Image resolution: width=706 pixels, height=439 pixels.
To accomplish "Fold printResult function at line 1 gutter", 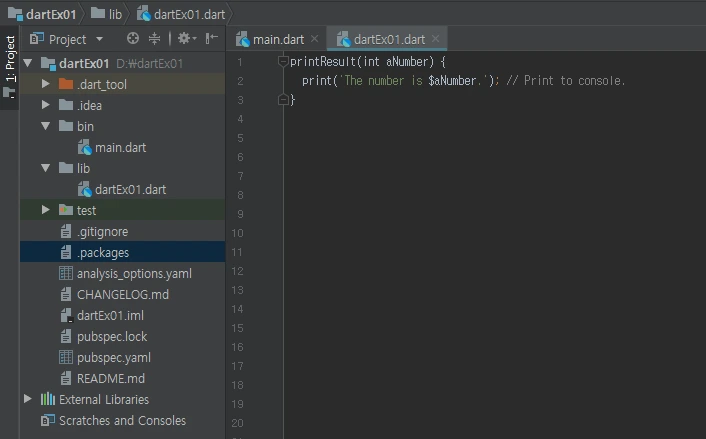I will pyautogui.click(x=283, y=61).
